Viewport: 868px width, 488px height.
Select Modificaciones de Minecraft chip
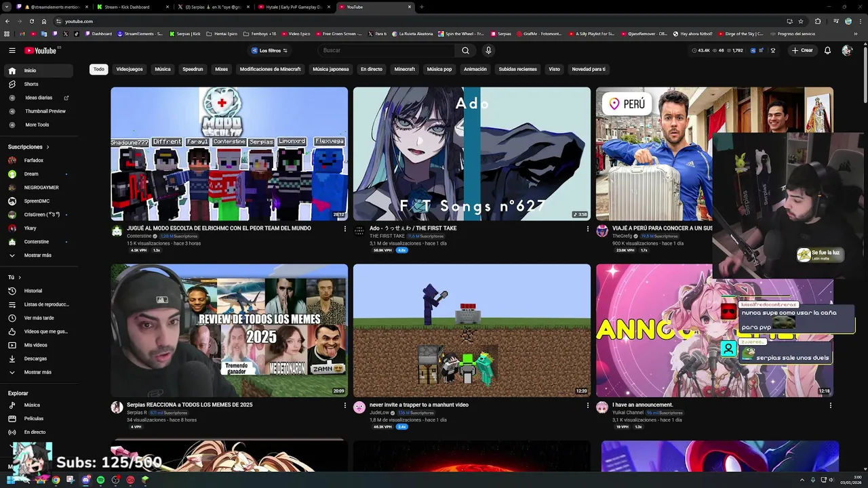pos(270,69)
